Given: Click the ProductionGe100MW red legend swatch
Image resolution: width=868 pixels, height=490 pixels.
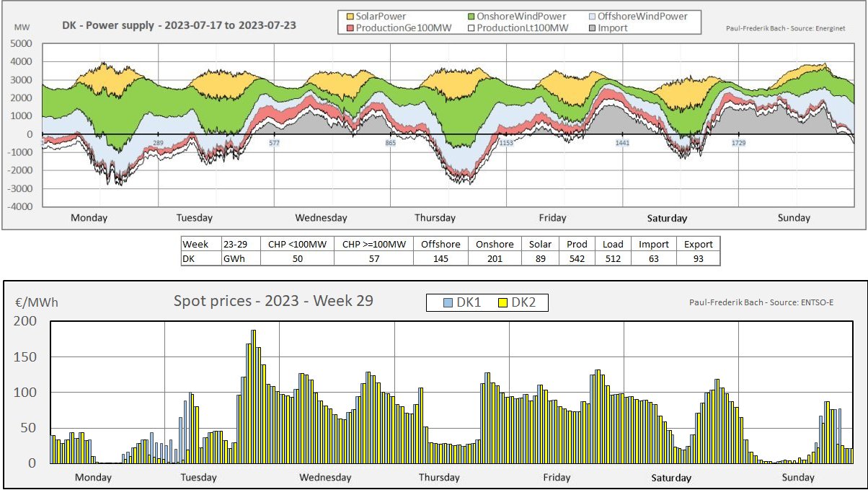Looking at the screenshot, I should point(346,28).
